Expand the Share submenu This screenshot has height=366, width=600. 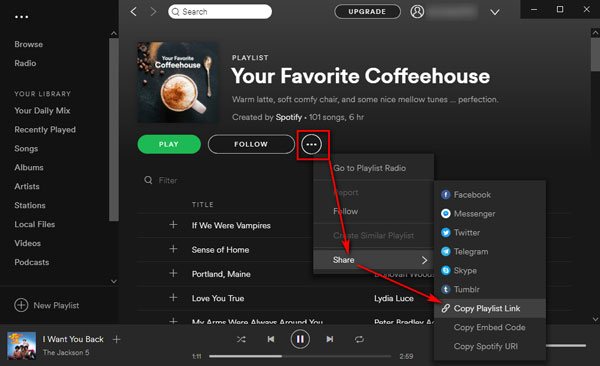[x=373, y=260]
